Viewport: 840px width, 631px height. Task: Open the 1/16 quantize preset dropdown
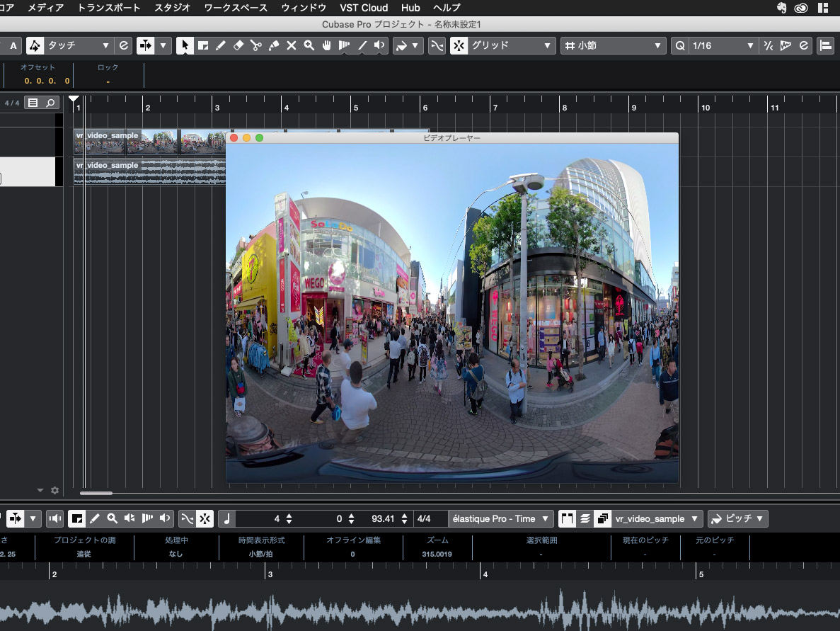pos(723,45)
